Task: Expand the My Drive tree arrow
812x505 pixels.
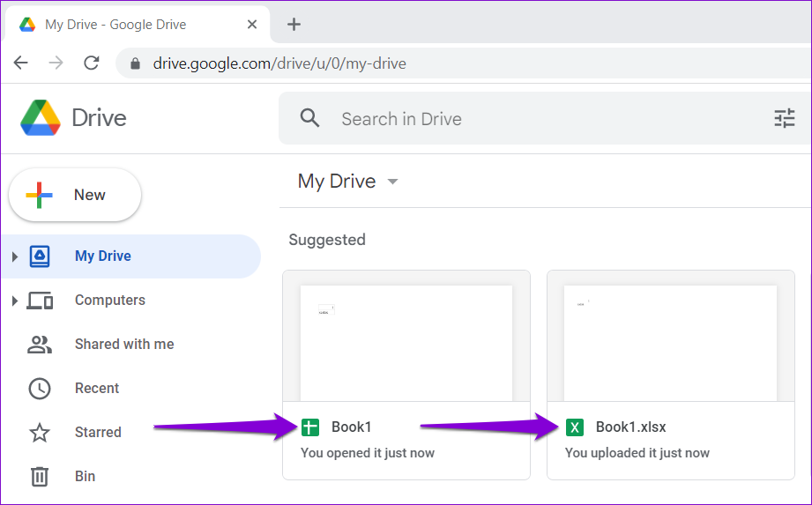Action: 14,256
